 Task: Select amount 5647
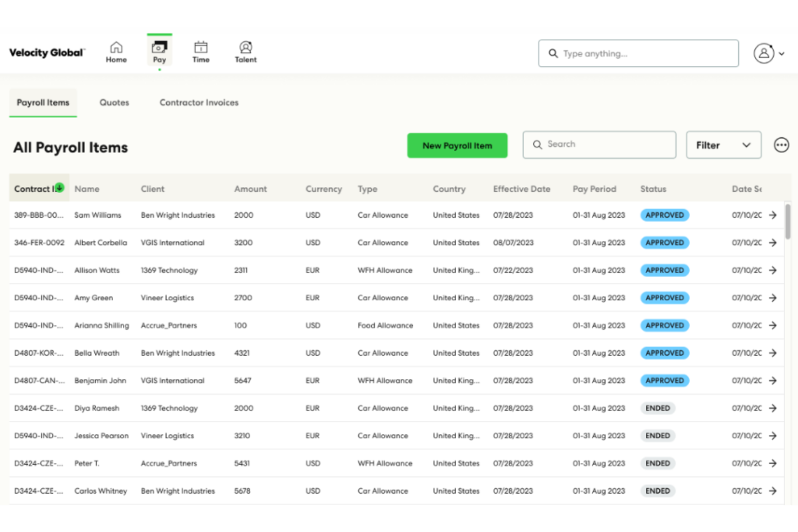243,381
